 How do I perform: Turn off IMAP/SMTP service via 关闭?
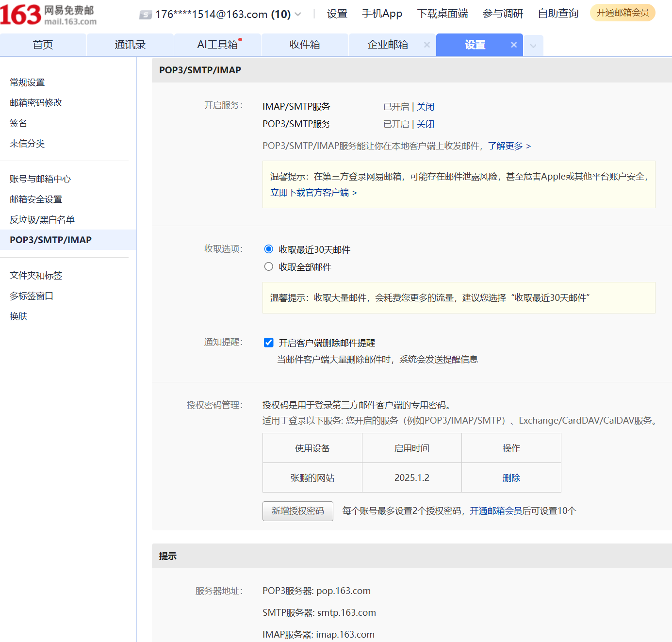tap(426, 107)
